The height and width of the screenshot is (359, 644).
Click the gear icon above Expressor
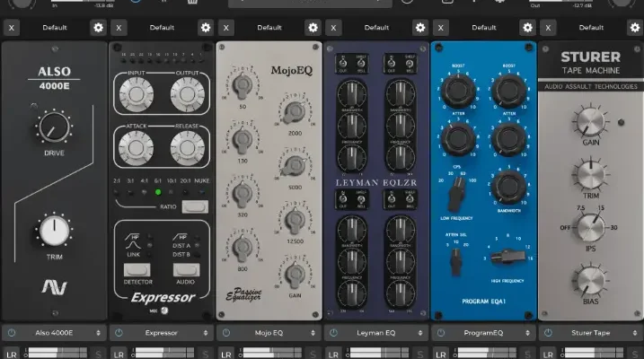coord(206,28)
